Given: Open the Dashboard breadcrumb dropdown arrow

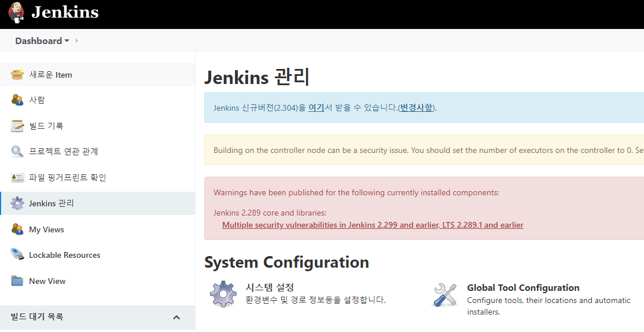Looking at the screenshot, I should click(67, 41).
